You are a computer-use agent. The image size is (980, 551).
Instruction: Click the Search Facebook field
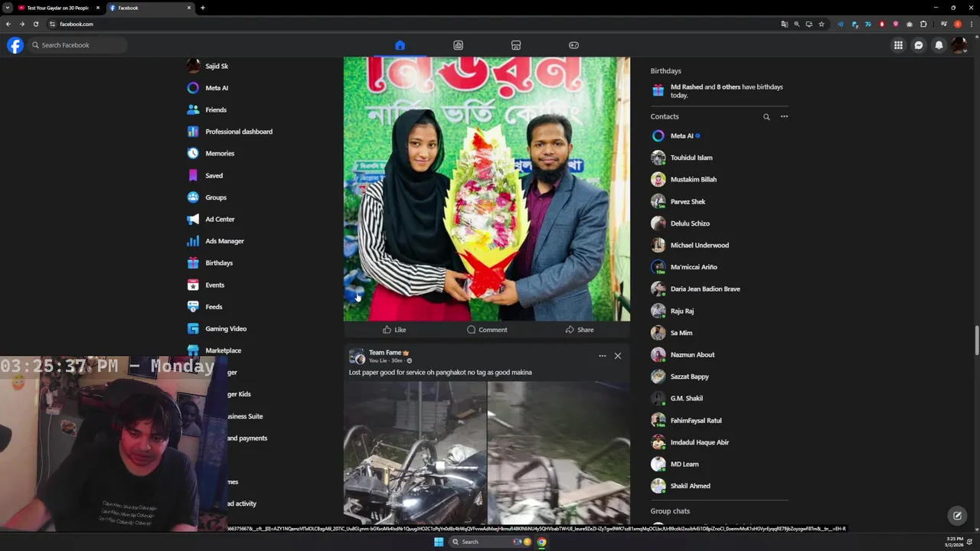[77, 45]
